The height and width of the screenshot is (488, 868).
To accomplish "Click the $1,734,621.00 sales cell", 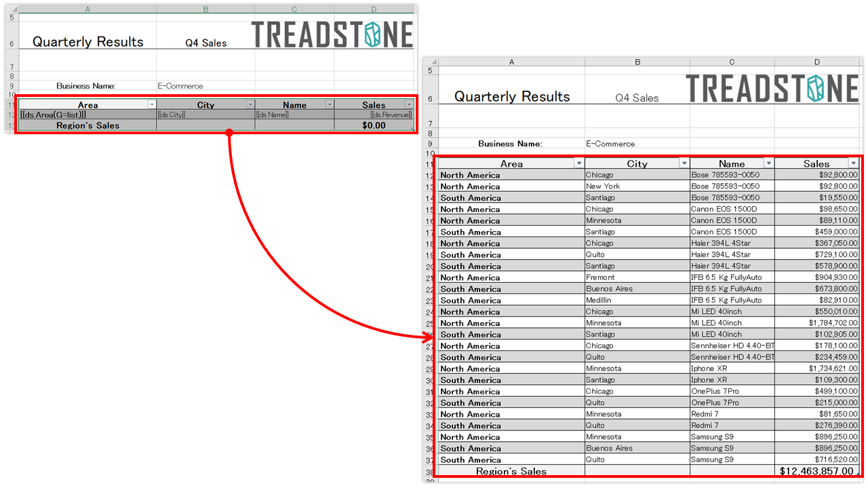I will (817, 369).
